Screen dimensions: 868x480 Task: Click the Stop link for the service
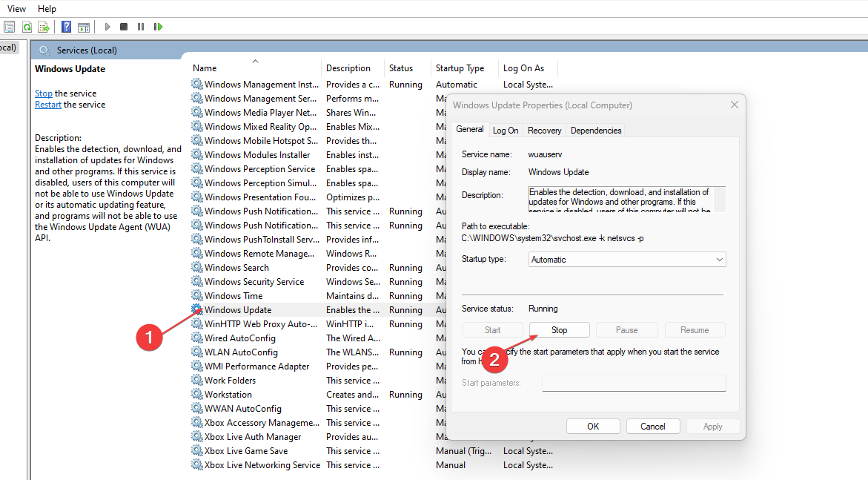(x=44, y=93)
